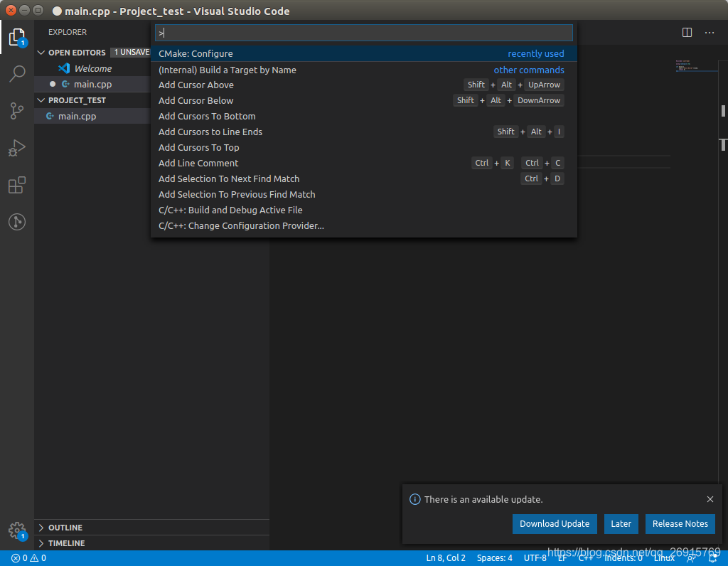Click the other commands label
The width and height of the screenshot is (728, 566).
(529, 70)
